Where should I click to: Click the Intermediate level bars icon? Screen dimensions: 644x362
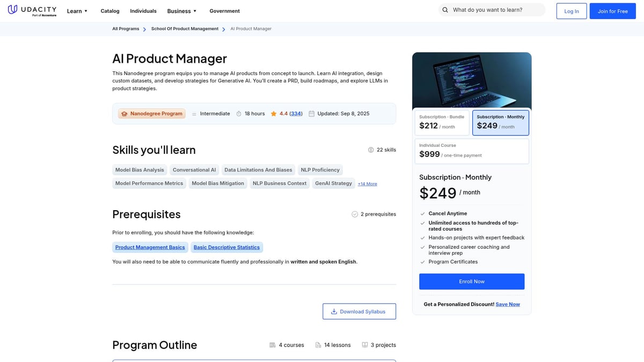(194, 114)
